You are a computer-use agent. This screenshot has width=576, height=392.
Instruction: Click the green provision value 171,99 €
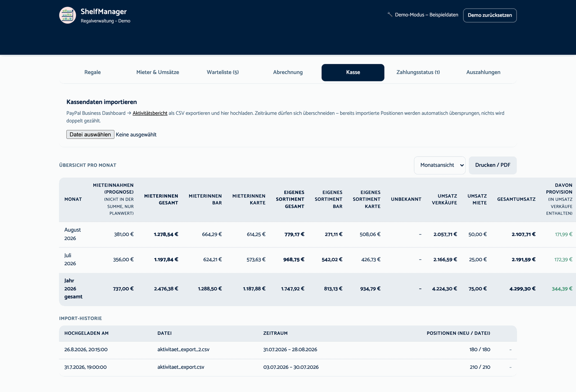pyautogui.click(x=564, y=234)
